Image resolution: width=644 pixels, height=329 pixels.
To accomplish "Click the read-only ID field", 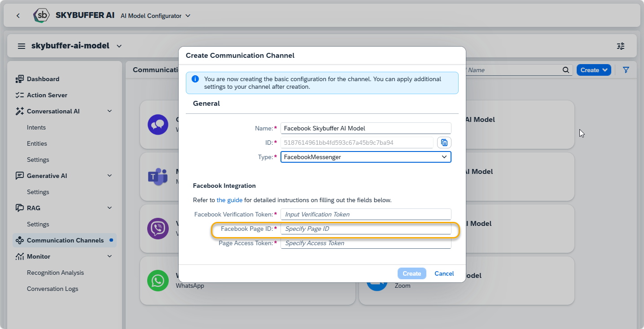I will point(357,143).
